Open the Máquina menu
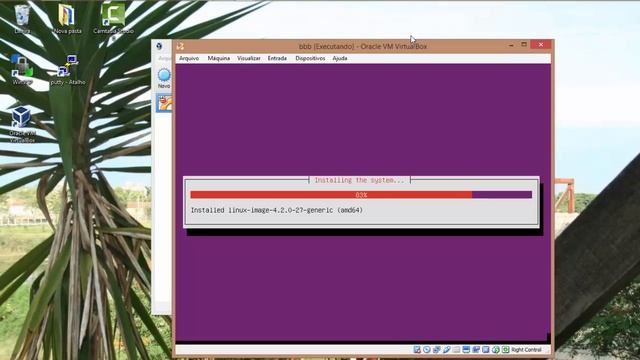Viewport: 640px width, 360px height. click(219, 58)
